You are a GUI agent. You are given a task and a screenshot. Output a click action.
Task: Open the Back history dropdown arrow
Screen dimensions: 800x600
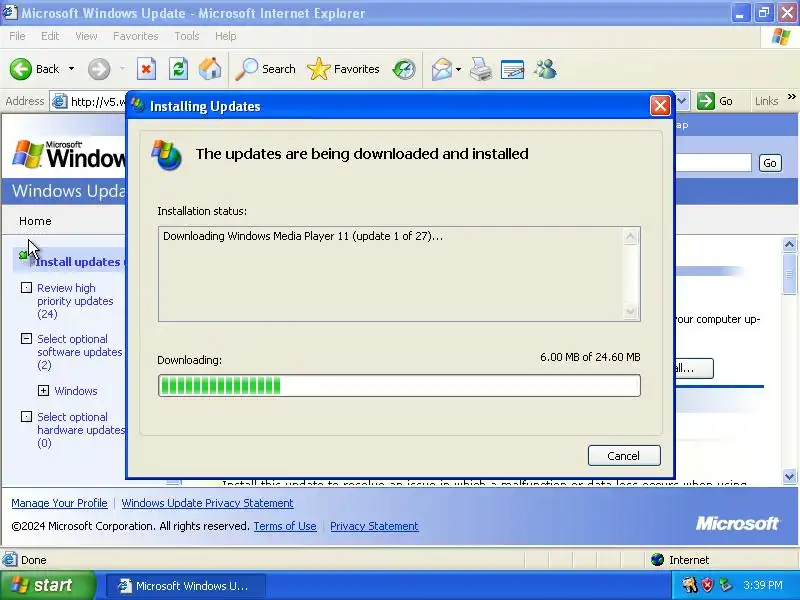click(x=71, y=69)
